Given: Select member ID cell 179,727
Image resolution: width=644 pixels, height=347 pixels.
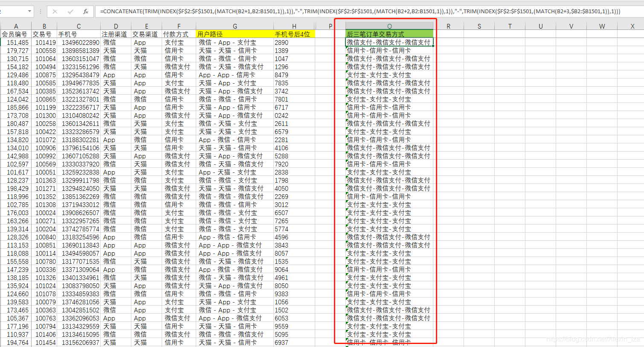Looking at the screenshot, I should [x=16, y=50].
